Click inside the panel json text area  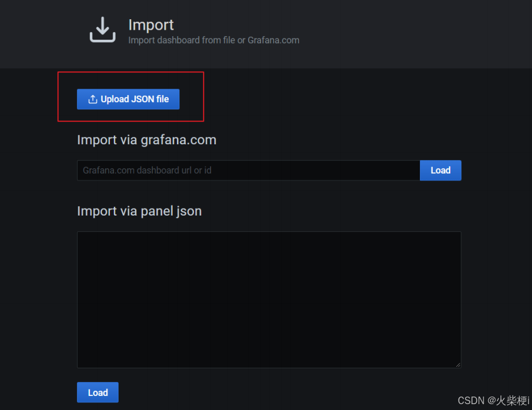(269, 300)
